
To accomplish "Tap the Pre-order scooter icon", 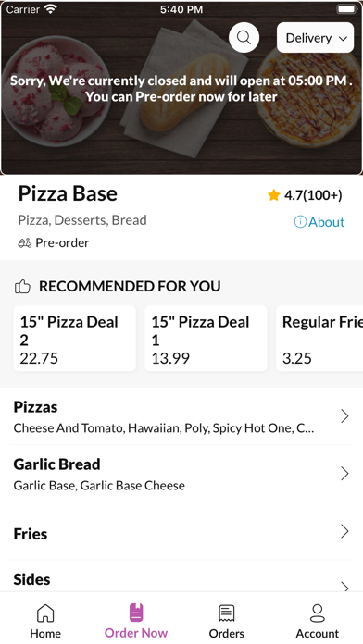I will 25,243.
